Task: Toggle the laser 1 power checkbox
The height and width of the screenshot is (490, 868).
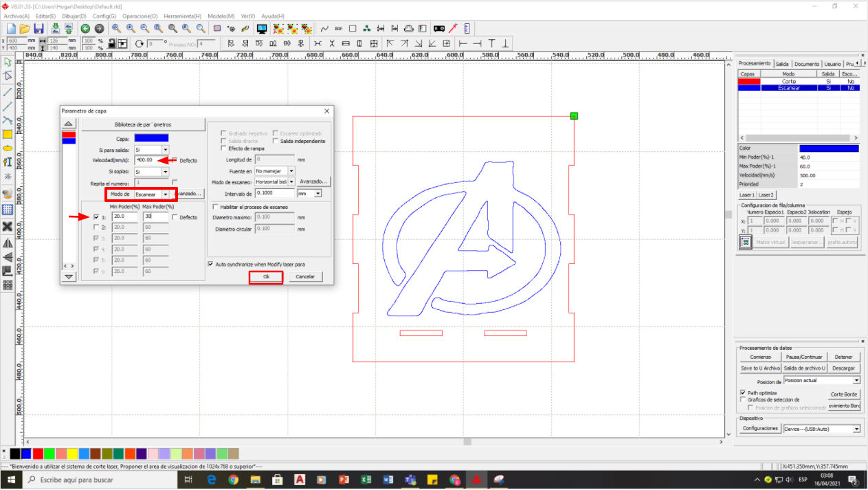Action: (x=96, y=216)
